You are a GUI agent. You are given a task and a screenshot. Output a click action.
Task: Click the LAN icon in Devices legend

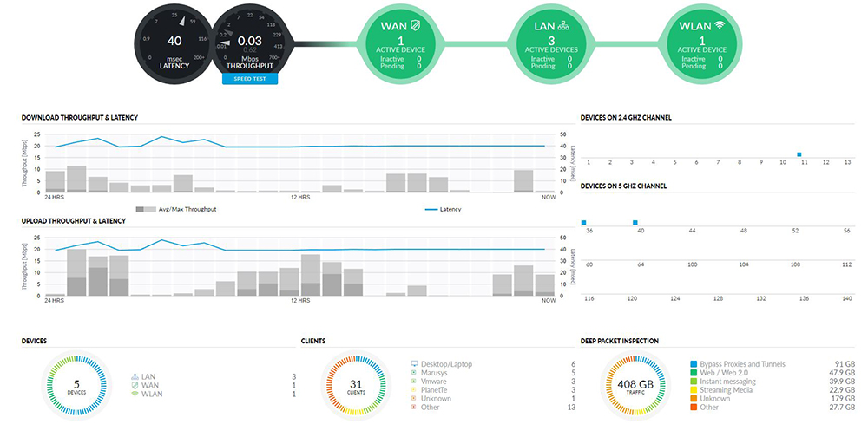coord(135,376)
